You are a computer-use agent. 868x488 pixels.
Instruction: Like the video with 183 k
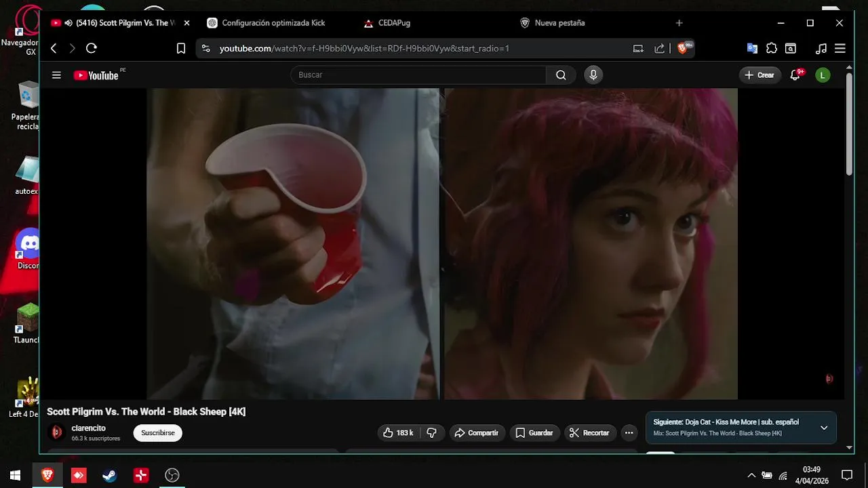(x=398, y=433)
